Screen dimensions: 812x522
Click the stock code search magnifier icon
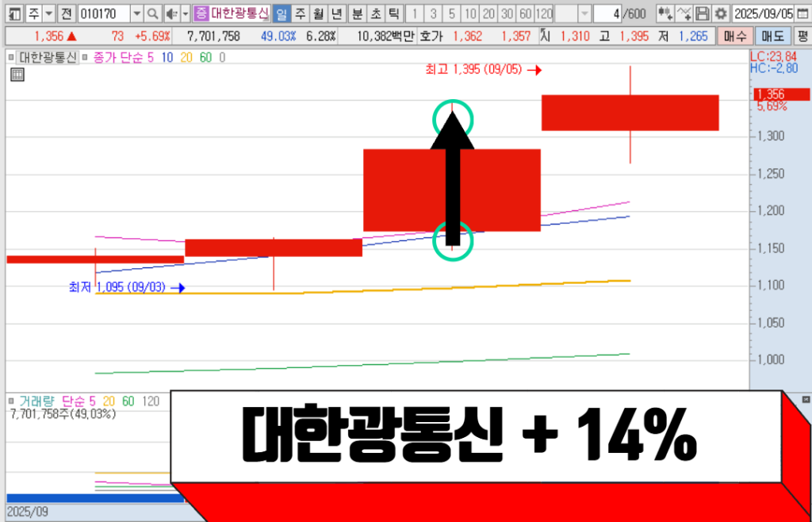tap(152, 13)
